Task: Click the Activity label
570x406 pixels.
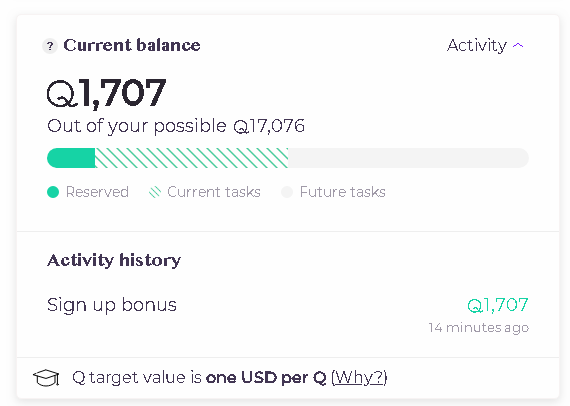Action: point(477,46)
